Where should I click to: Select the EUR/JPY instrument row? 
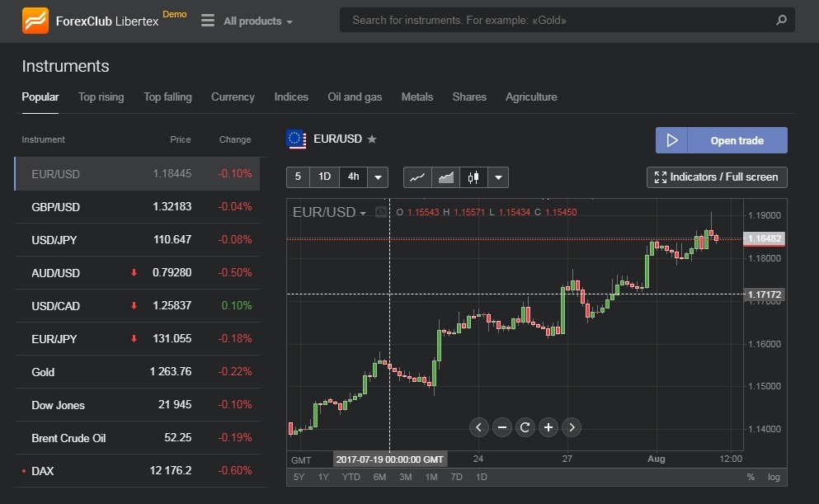click(138, 338)
